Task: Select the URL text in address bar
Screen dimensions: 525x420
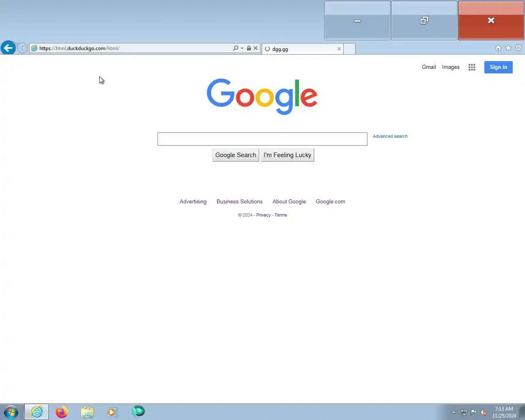Action: [79, 48]
